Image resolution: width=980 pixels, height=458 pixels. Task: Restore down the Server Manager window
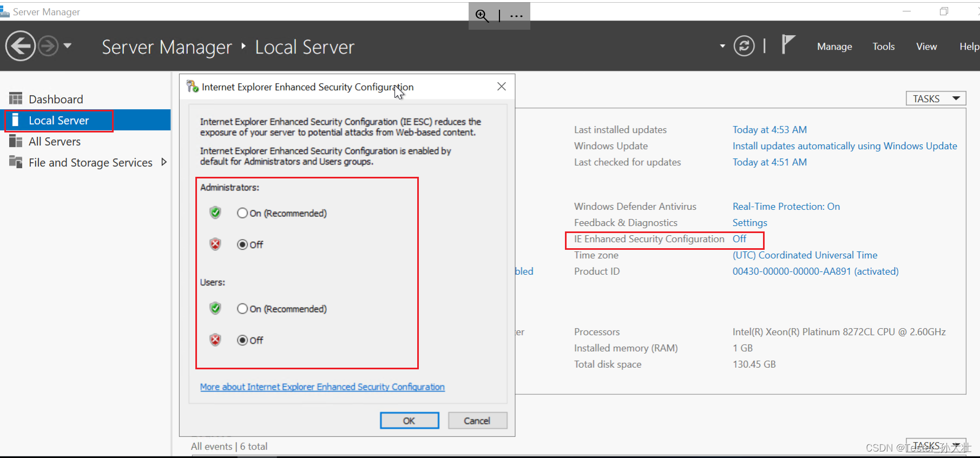[944, 11]
